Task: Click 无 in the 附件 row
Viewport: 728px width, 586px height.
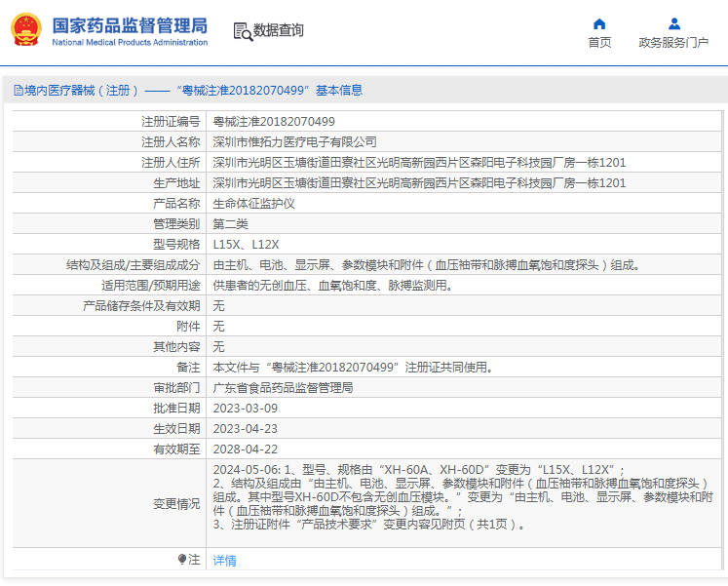Action: [218, 326]
